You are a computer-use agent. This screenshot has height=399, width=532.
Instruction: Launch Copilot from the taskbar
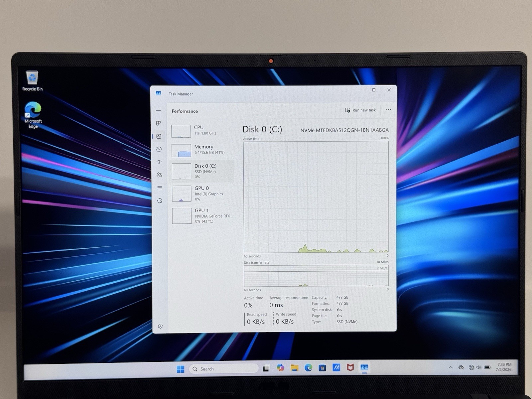click(280, 368)
